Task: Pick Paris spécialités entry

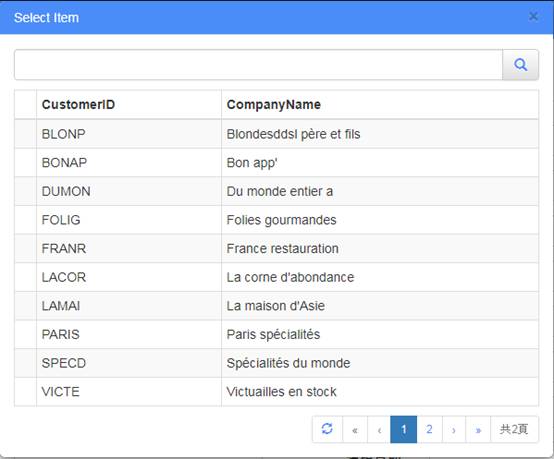Action: [x=277, y=334]
